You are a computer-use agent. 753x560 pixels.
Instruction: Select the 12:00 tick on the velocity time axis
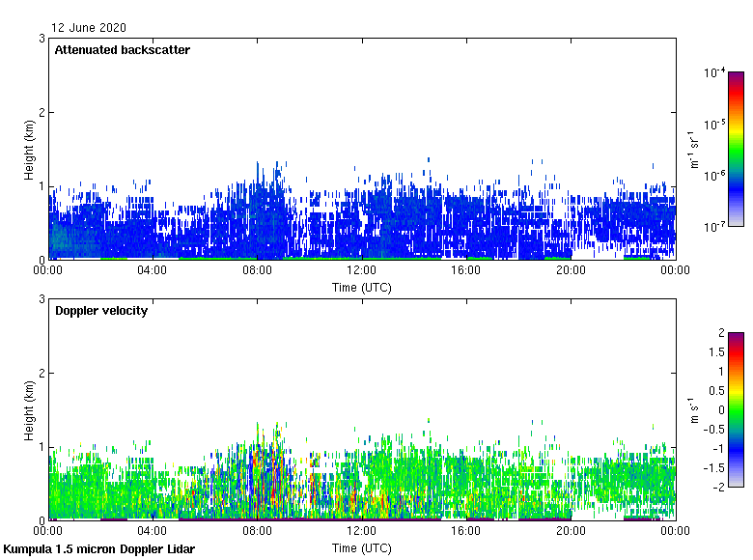coord(362,531)
